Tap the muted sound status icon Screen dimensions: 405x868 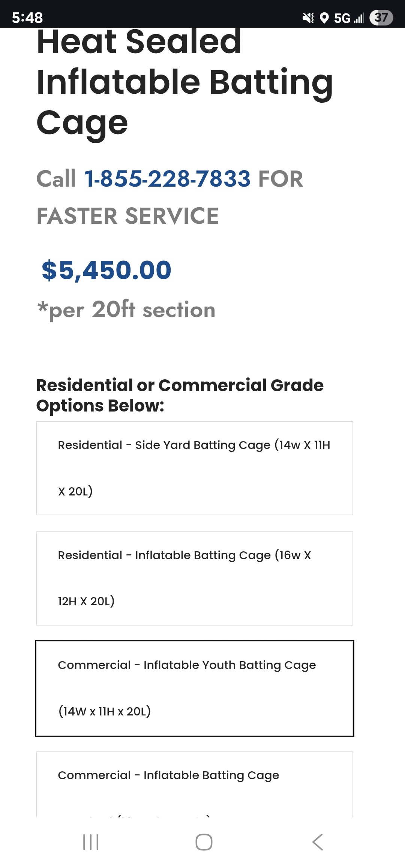[x=308, y=18]
